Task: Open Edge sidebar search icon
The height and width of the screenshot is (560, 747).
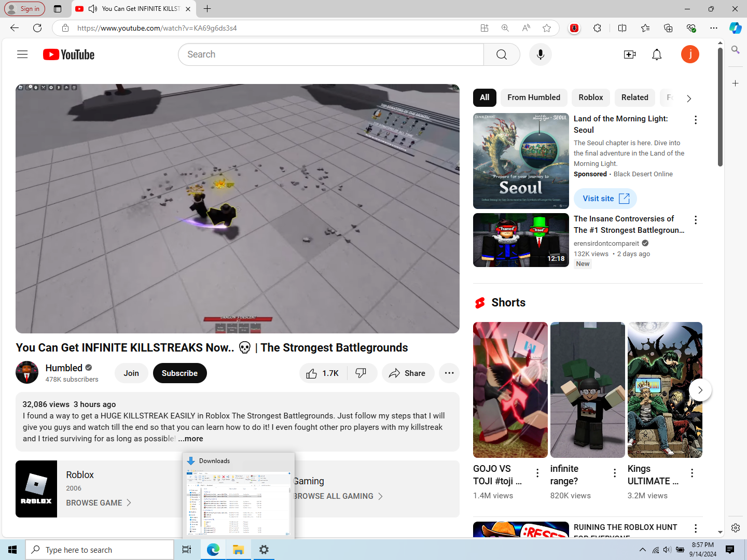Action: click(x=736, y=50)
